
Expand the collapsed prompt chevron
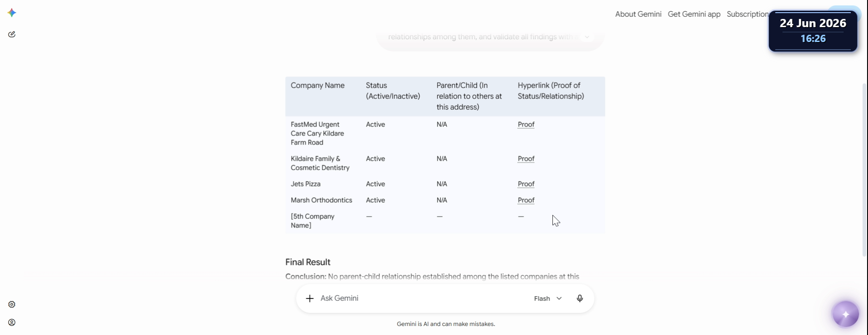587,37
